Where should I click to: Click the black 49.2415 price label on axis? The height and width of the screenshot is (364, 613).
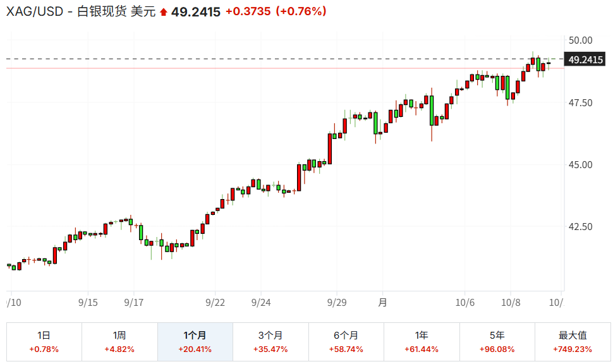click(585, 60)
